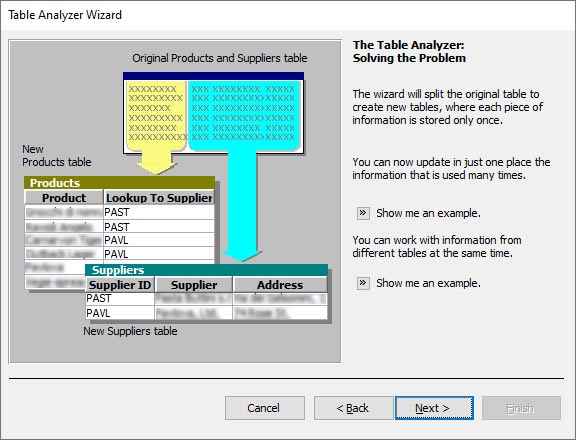Click the PAVL cell in Suppliers table
Viewport: 576px width, 440px height.
coord(120,313)
